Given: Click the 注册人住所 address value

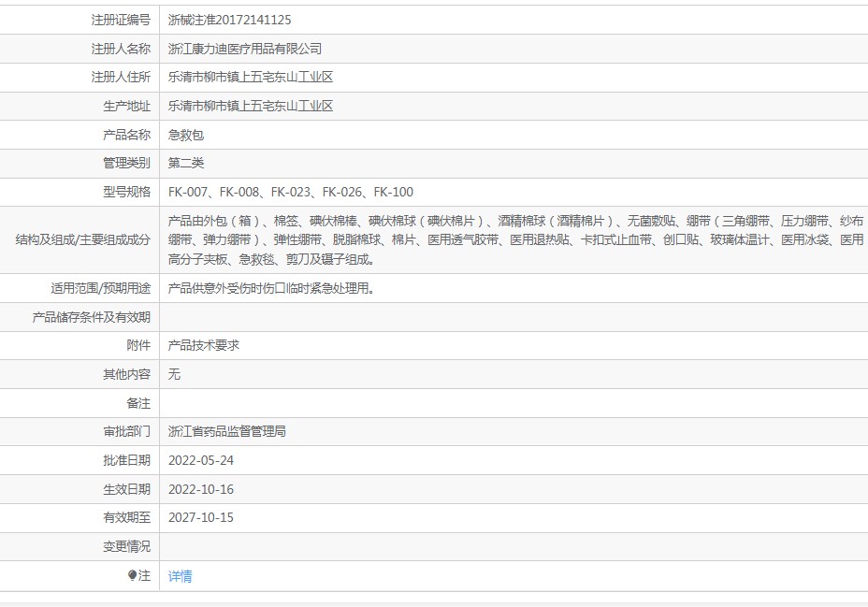Looking at the screenshot, I should (x=251, y=77).
